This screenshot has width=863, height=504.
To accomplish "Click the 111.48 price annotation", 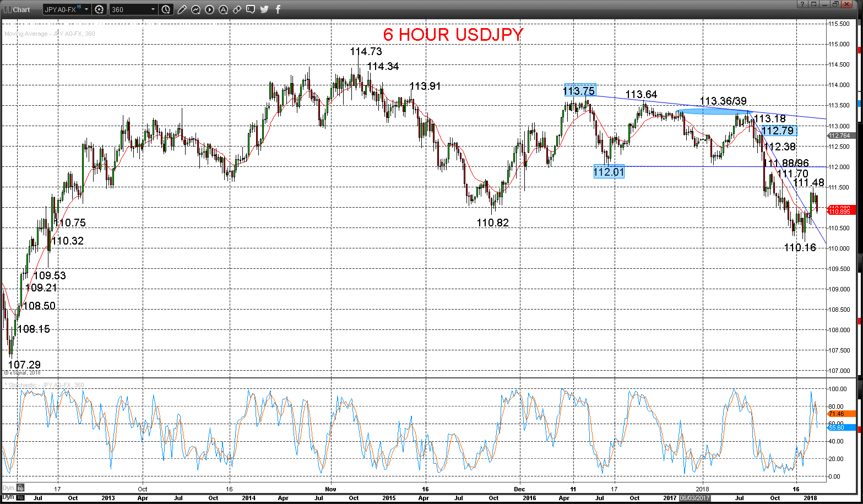I will click(808, 183).
